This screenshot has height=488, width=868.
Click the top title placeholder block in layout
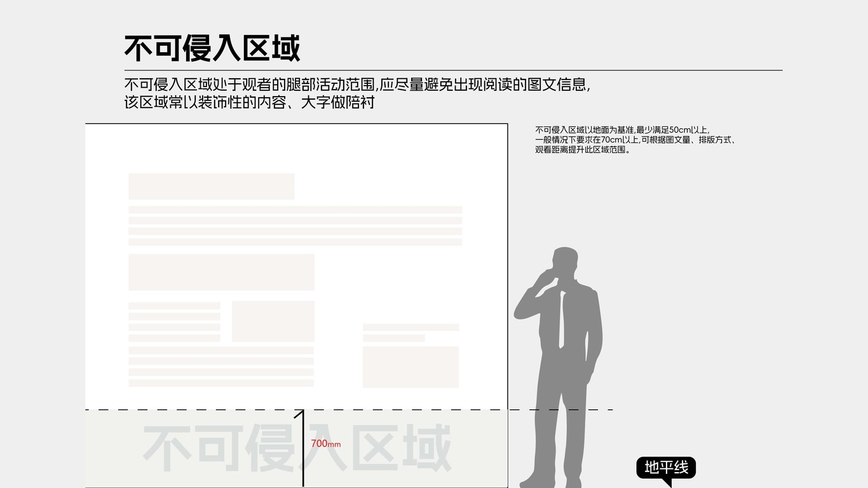coord(212,186)
